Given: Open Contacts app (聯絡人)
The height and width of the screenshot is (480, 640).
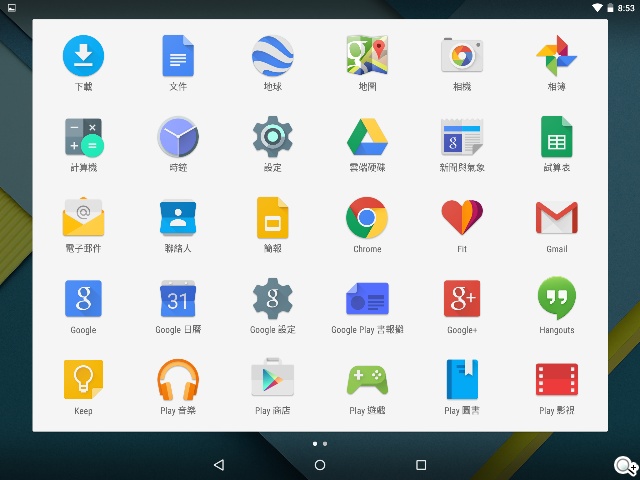Looking at the screenshot, I should pyautogui.click(x=178, y=218).
